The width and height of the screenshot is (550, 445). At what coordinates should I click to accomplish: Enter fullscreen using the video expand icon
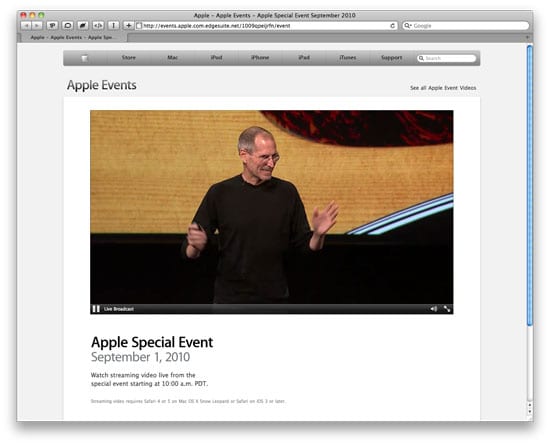[x=447, y=309]
